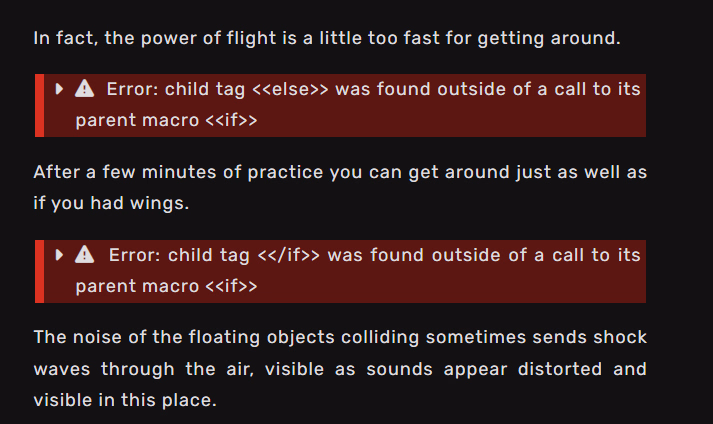Screen dimensions: 713x424
Task: Click the words "shock" at end of line
Action: (x=621, y=337)
